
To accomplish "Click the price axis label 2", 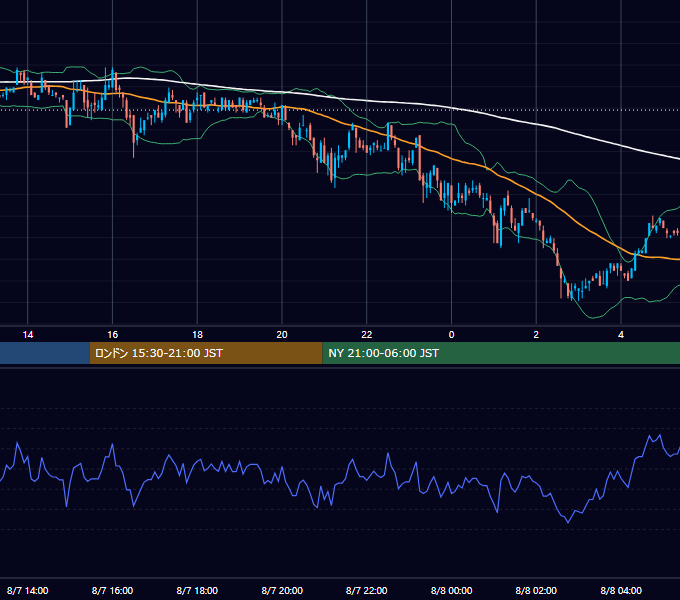I will (x=536, y=335).
